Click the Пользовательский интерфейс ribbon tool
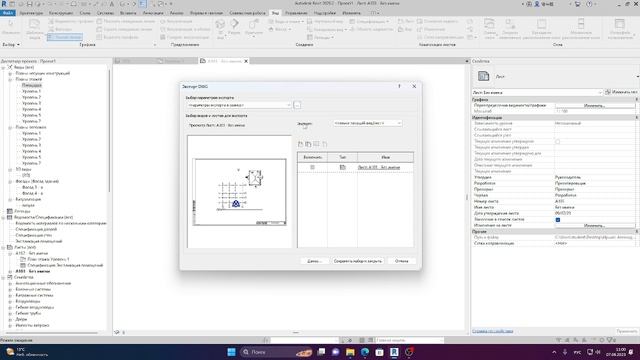This screenshot has width=640, height=360. 620,29
